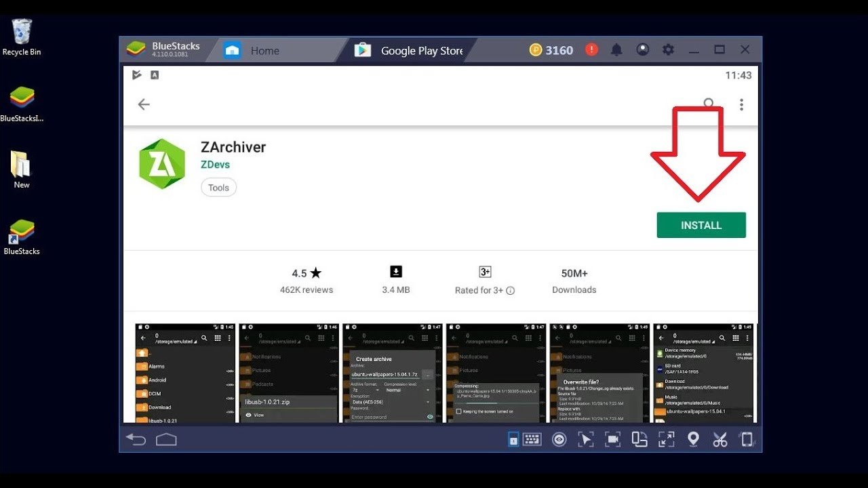The height and width of the screenshot is (488, 868).
Task: Open the Device memory screenshot
Action: click(x=703, y=373)
